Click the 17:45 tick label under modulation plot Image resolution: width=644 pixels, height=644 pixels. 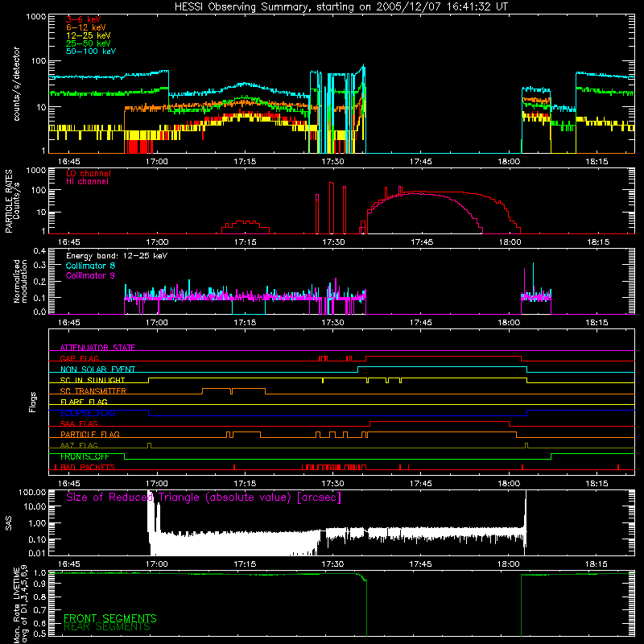click(421, 323)
